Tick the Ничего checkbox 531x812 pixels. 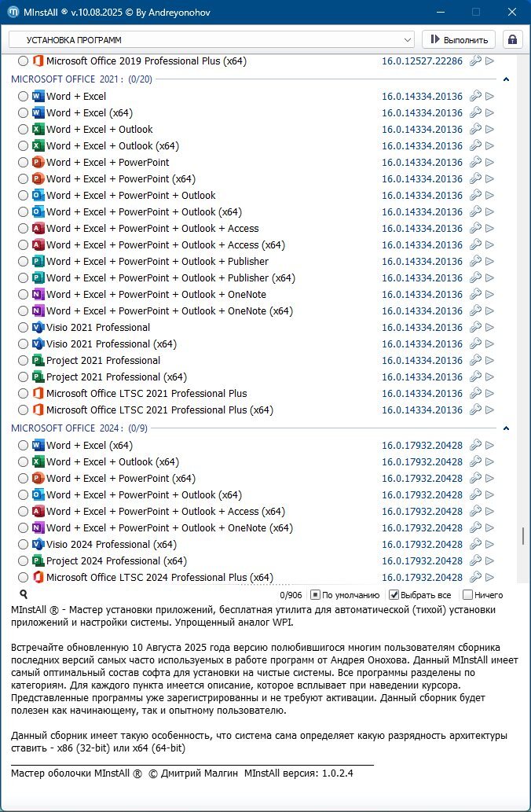click(x=467, y=595)
